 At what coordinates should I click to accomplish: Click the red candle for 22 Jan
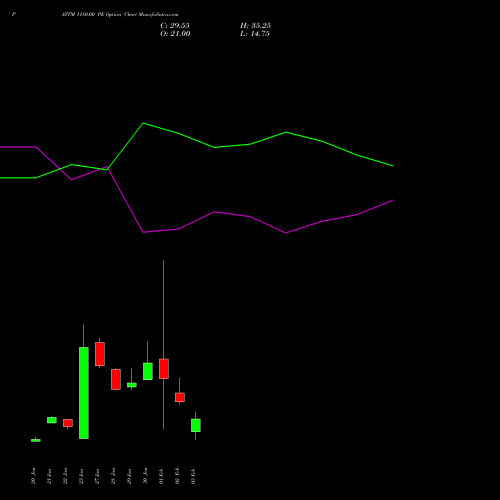pos(68,423)
